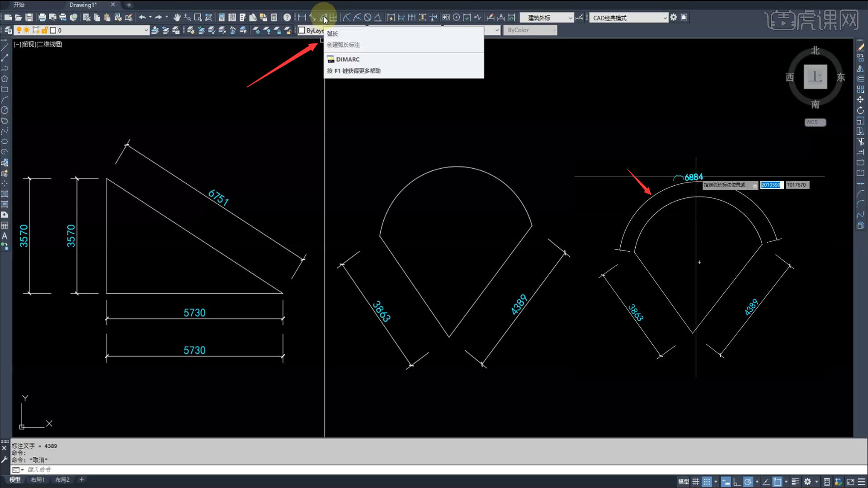Select the Angular dimension tool

click(x=378, y=18)
